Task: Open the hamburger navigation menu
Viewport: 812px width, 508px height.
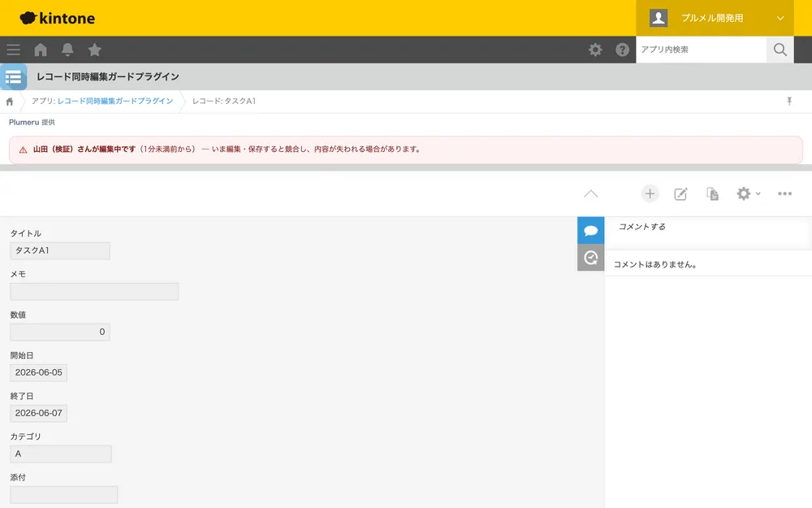Action: click(14, 50)
